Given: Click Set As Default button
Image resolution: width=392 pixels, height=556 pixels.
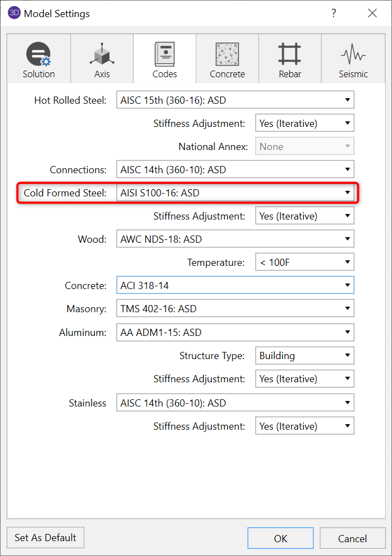Looking at the screenshot, I should tap(45, 537).
